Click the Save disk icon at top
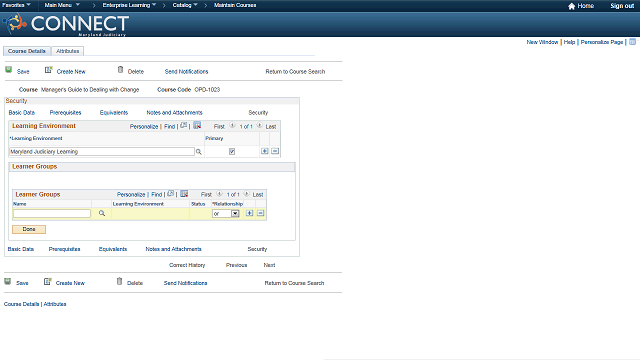 (9, 70)
